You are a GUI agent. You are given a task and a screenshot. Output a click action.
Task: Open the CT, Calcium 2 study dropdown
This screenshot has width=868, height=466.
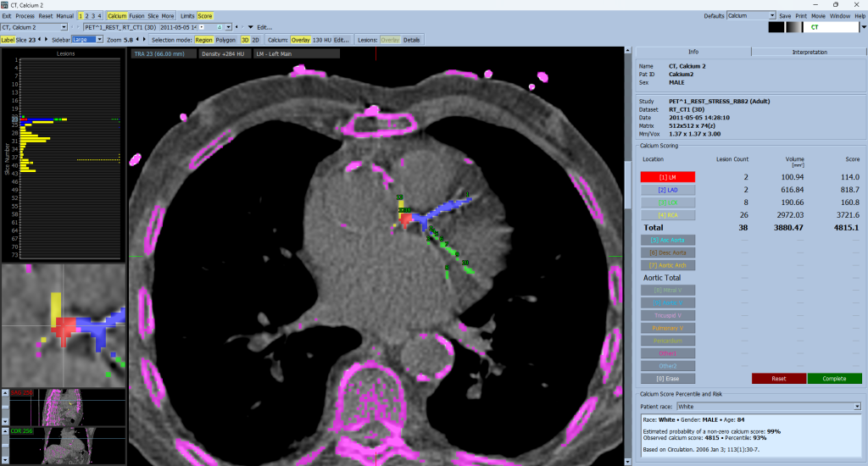pos(64,27)
